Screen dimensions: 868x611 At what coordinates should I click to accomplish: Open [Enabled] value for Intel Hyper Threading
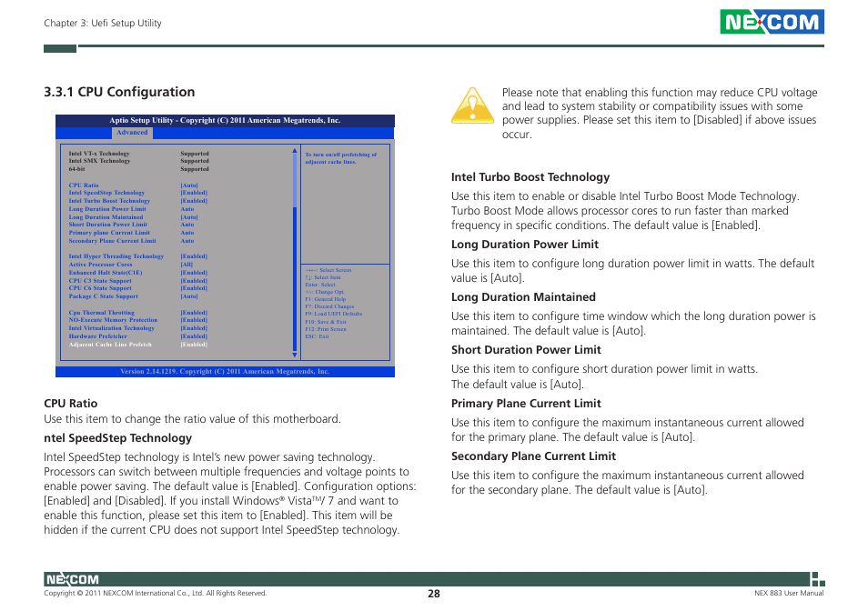coord(194,256)
